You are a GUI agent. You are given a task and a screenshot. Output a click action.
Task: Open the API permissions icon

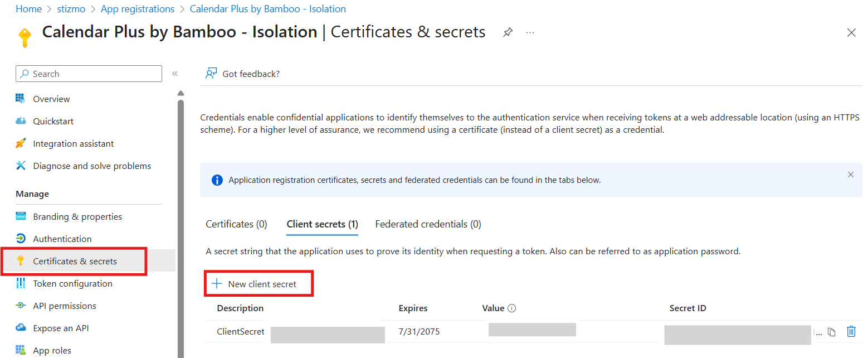coord(21,306)
